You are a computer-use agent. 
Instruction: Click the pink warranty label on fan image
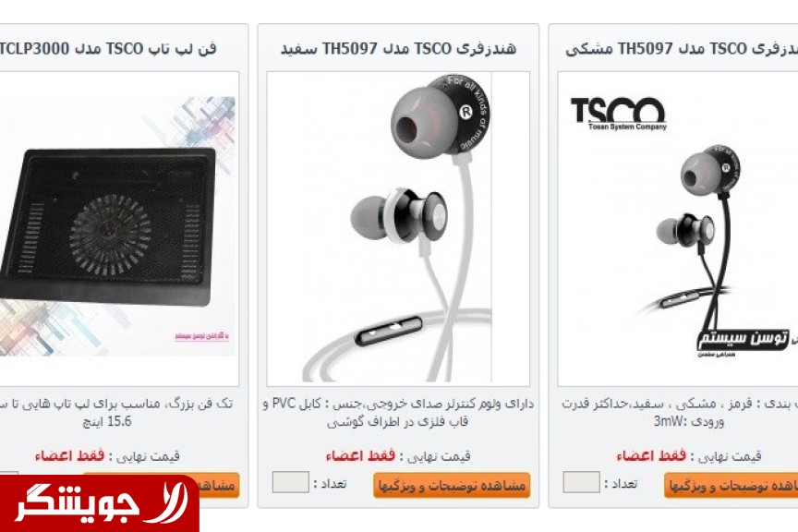pyautogui.click(x=201, y=336)
